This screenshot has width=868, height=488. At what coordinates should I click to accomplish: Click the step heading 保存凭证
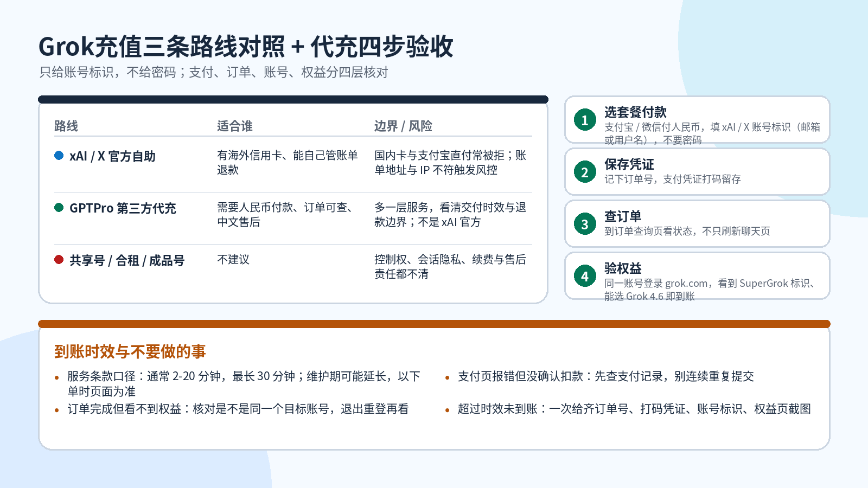[x=629, y=164]
